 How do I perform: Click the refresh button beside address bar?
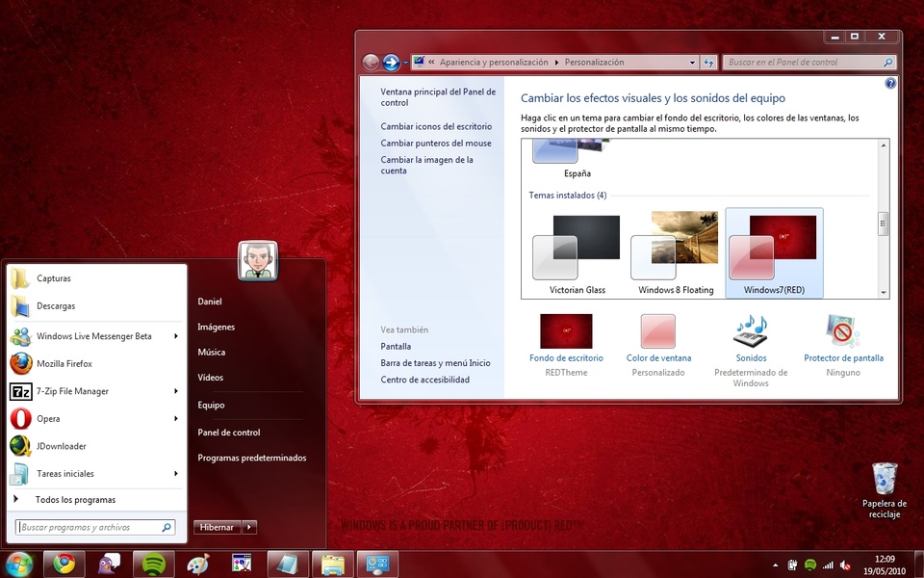(x=708, y=63)
